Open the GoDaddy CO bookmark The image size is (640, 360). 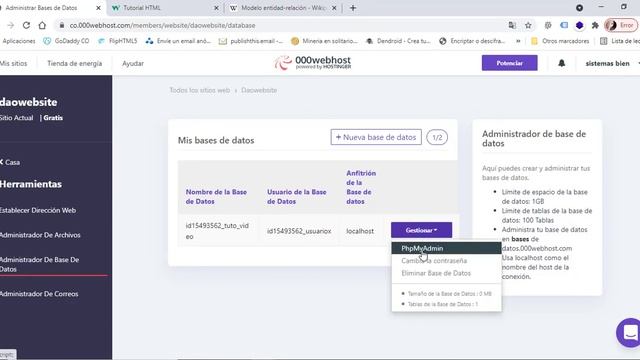[x=66, y=41]
